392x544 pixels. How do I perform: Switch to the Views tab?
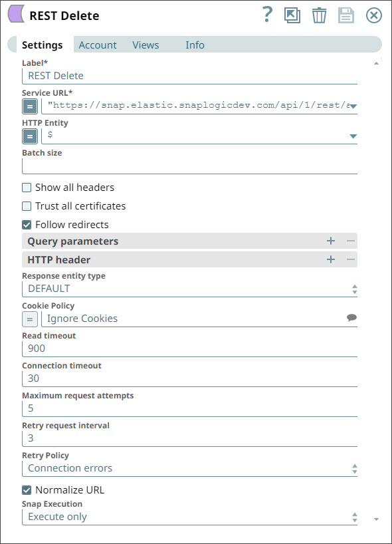tap(146, 45)
